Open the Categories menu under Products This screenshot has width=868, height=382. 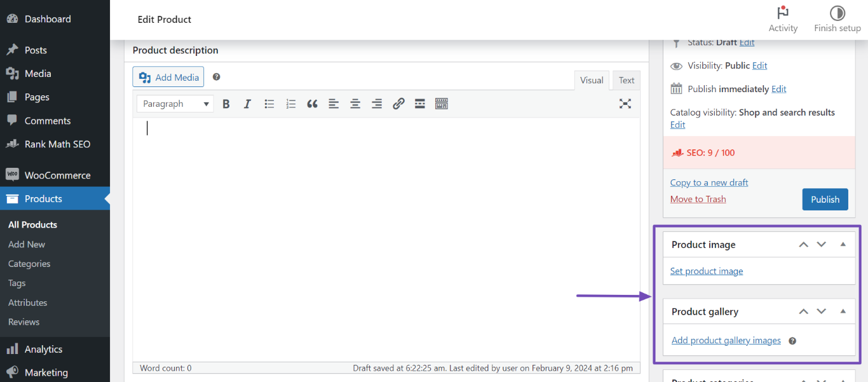[x=29, y=263]
